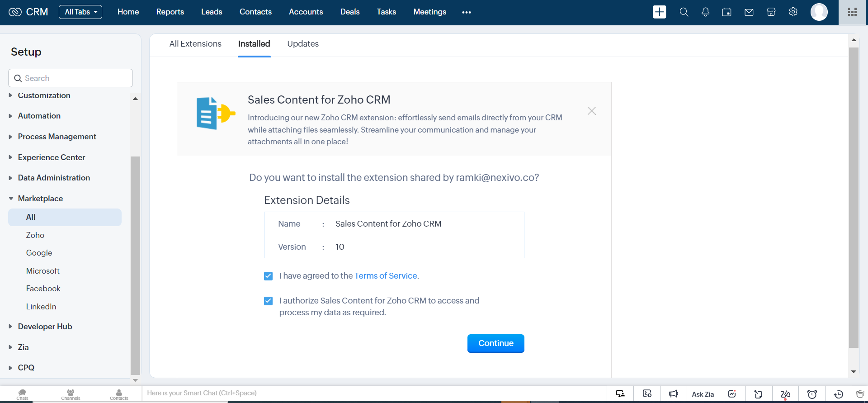The image size is (868, 403).
Task: Open the Marketplace store icon
Action: pyautogui.click(x=771, y=12)
